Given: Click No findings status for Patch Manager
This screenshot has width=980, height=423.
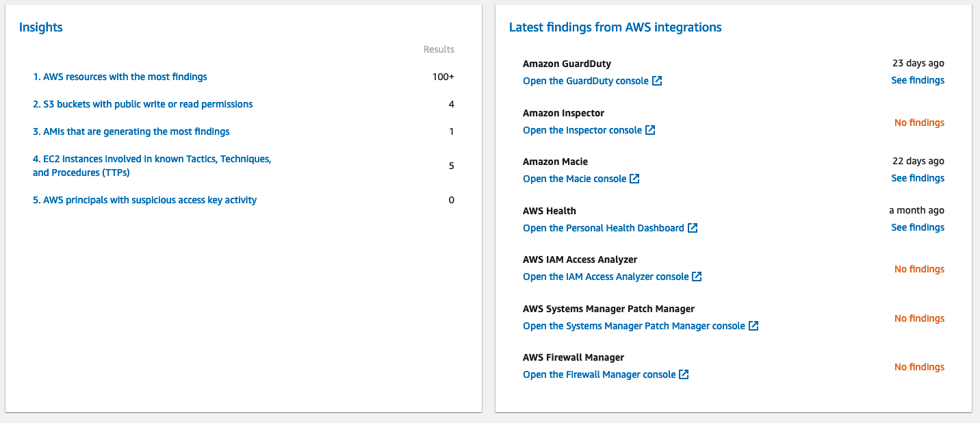Looking at the screenshot, I should (919, 318).
